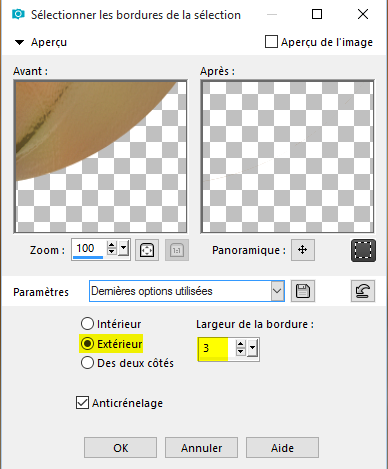Click the zoom fit-to-window icon
This screenshot has width=388, height=469.
coord(147,250)
